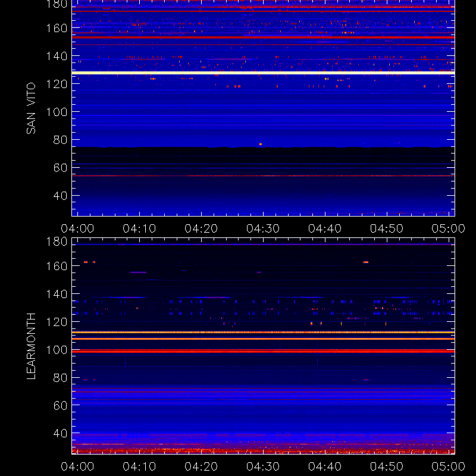Pick 04:50 time label below Learmonth plot
Screen dimensions: 476x476
coord(386,466)
